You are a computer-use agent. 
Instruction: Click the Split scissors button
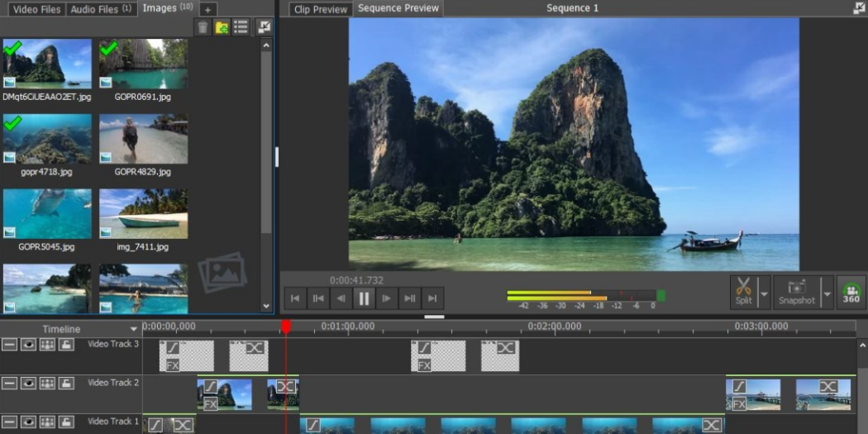[743, 292]
